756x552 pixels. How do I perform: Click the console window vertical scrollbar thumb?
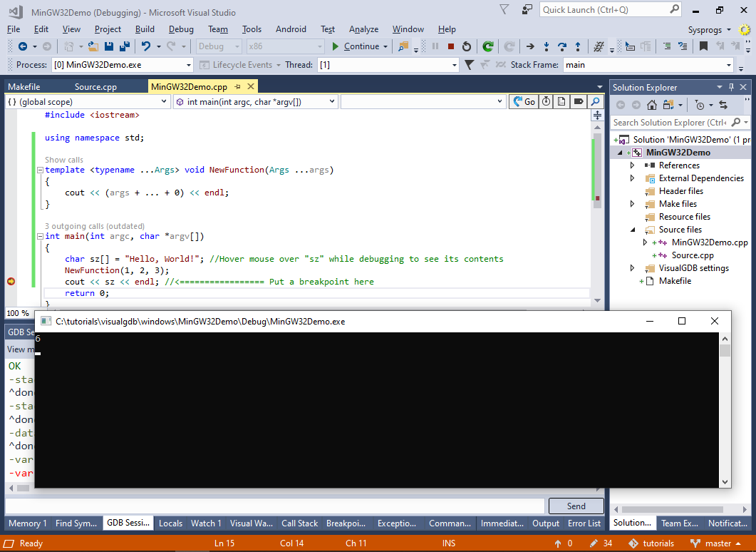pos(725,351)
